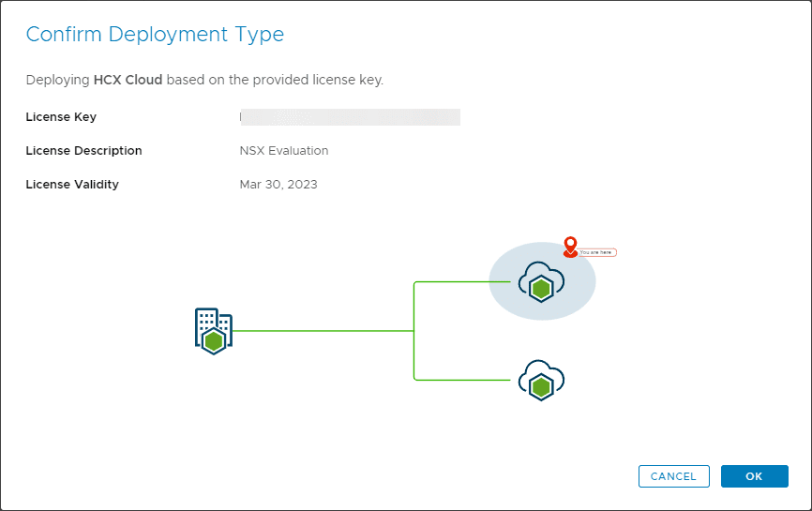Click the 'Confirm Deployment Type' heading
The height and width of the screenshot is (511, 812).
[x=155, y=34]
